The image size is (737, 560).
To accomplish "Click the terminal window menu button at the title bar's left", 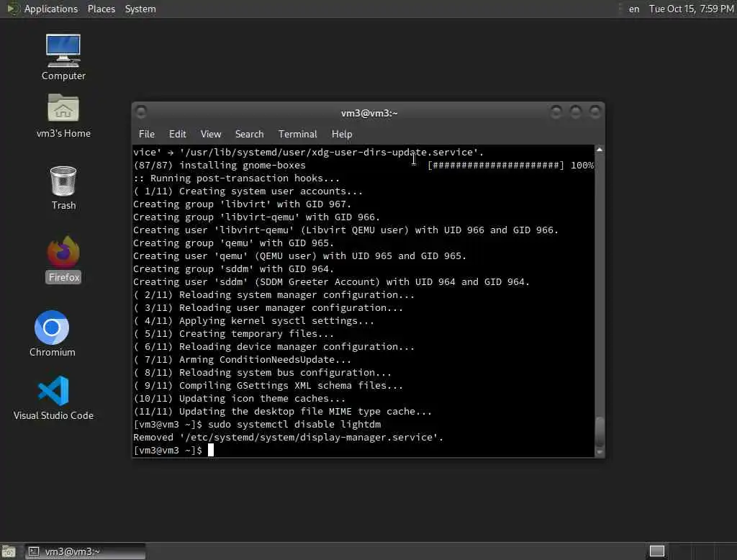I will 140,112.
